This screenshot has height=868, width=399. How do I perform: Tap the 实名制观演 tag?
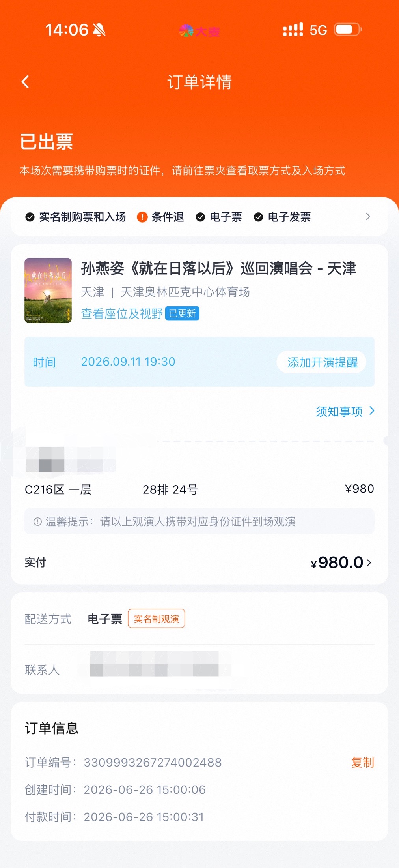pyautogui.click(x=156, y=619)
